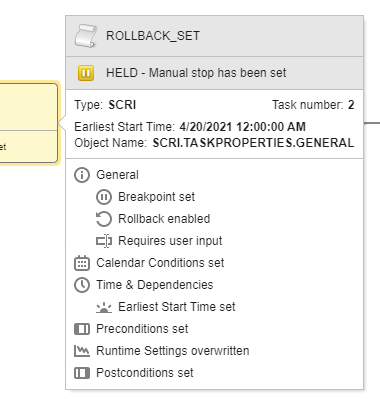The image size is (380, 399).
Task: Select the ROLLBACK_SET title text
Action: 153,36
